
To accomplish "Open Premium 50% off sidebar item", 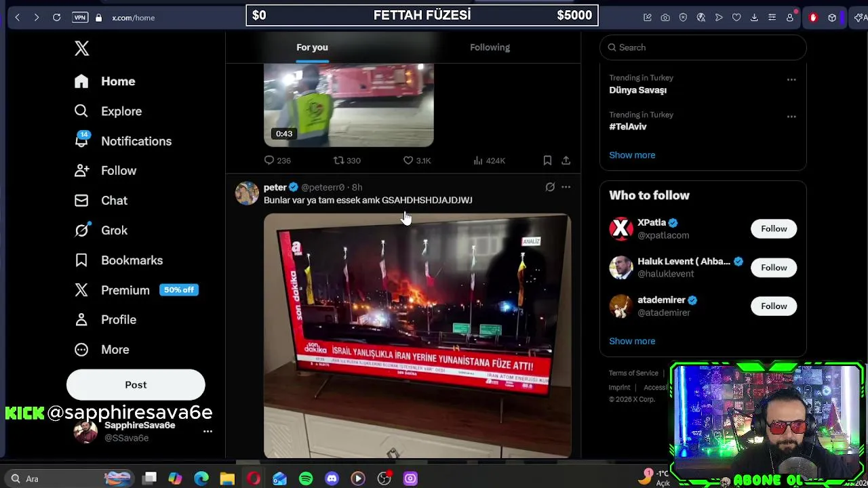I will point(136,290).
